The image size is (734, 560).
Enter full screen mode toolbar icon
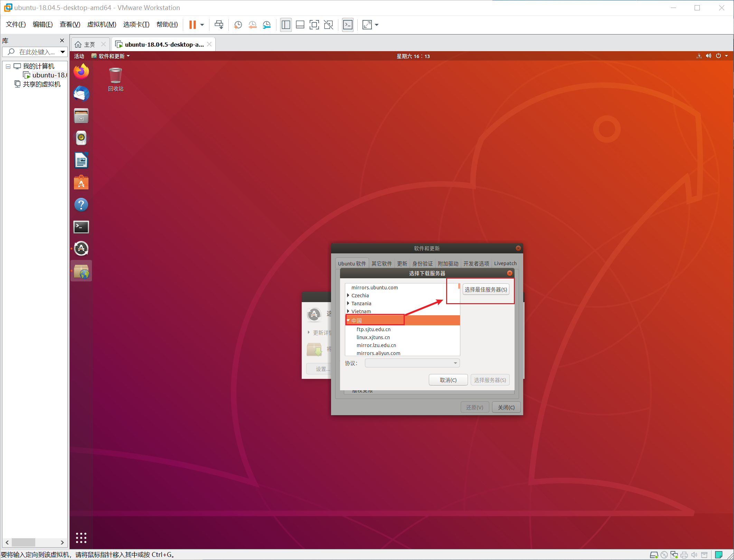(314, 25)
